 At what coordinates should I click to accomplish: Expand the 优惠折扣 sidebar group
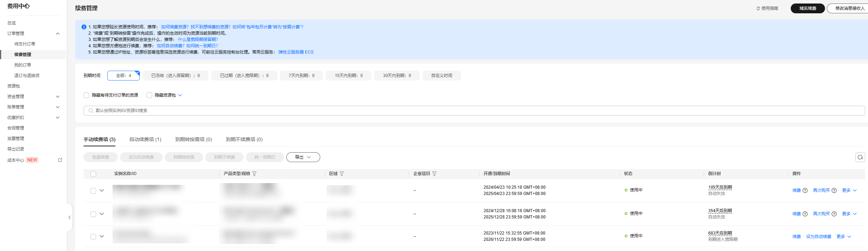[x=58, y=118]
